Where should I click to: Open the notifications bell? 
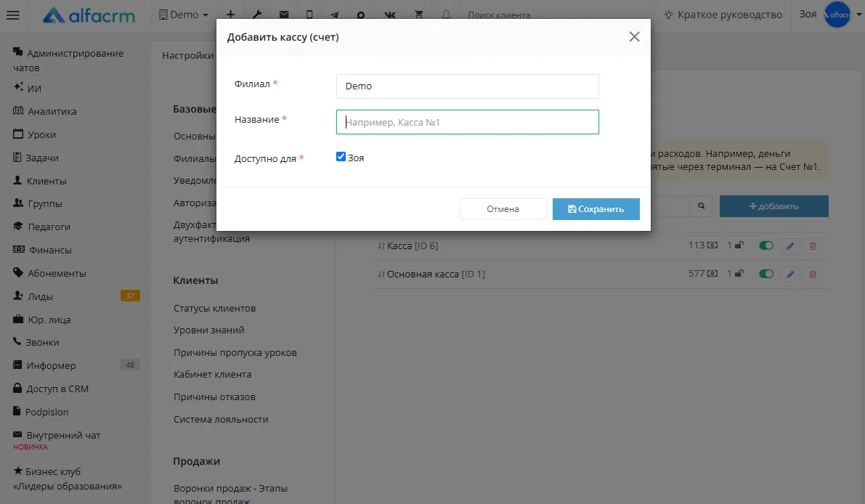(446, 15)
